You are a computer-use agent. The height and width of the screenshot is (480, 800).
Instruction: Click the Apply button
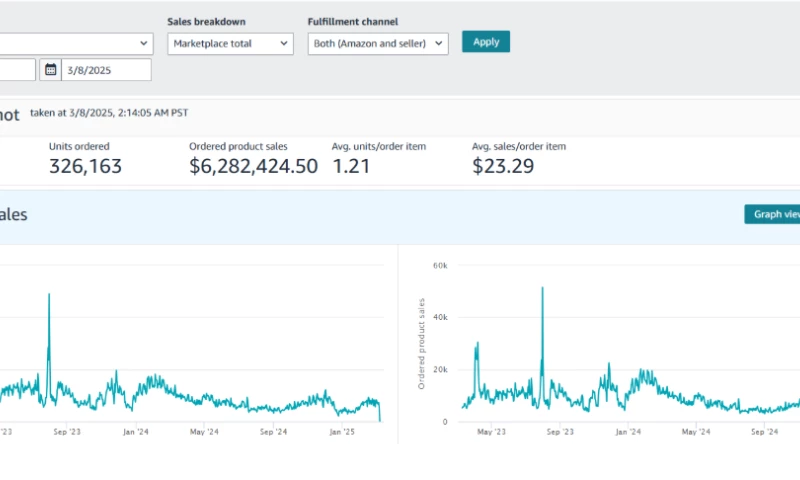486,42
